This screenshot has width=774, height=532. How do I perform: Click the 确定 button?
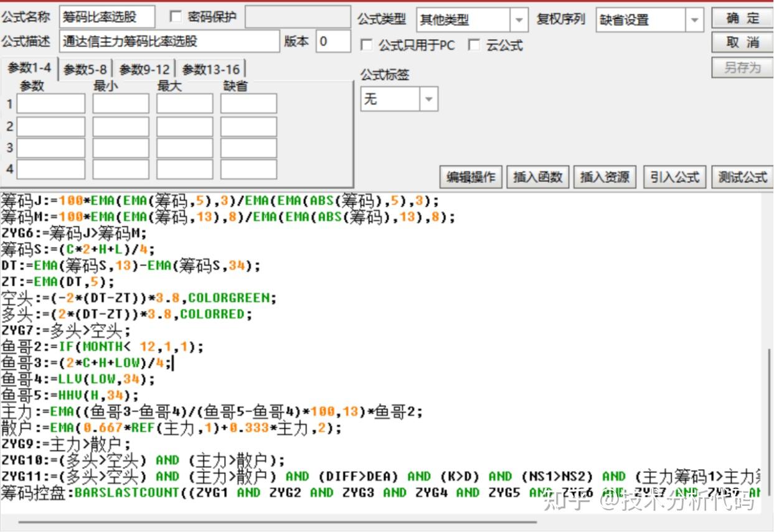coord(742,18)
